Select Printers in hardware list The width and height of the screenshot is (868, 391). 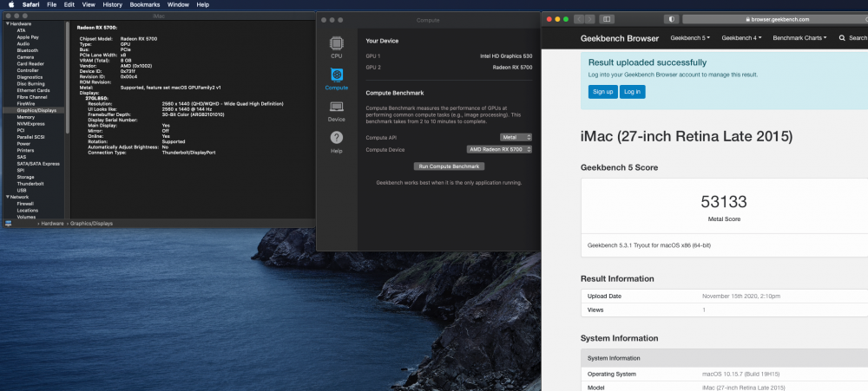click(25, 151)
